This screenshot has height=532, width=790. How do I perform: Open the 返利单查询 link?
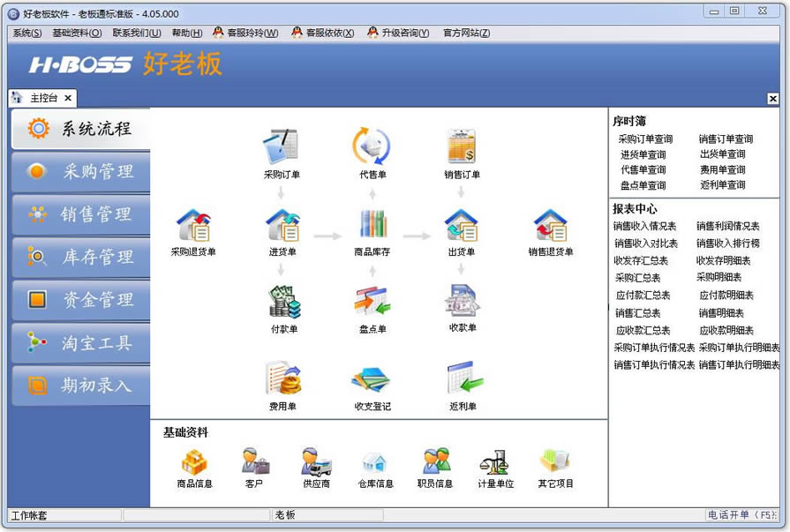[x=723, y=185]
